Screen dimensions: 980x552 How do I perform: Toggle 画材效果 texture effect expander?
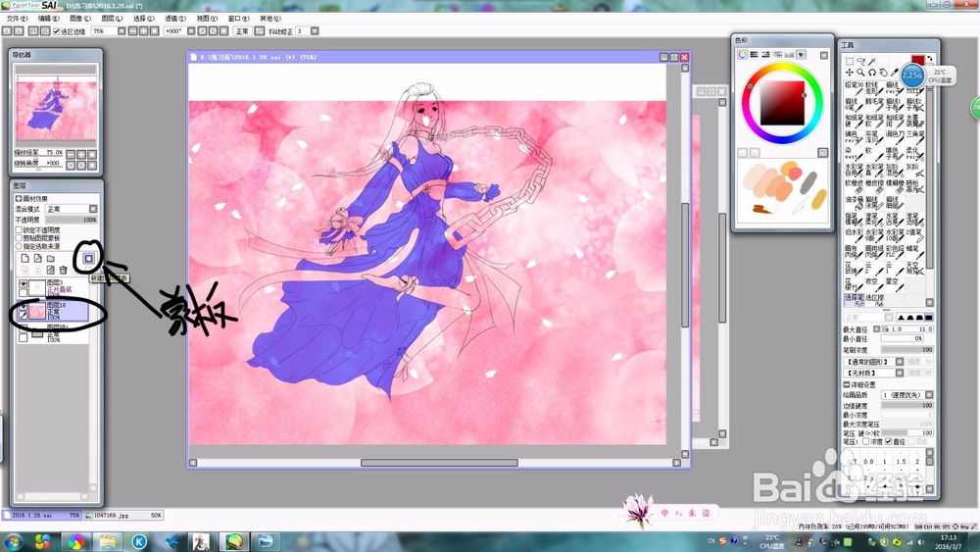click(18, 199)
